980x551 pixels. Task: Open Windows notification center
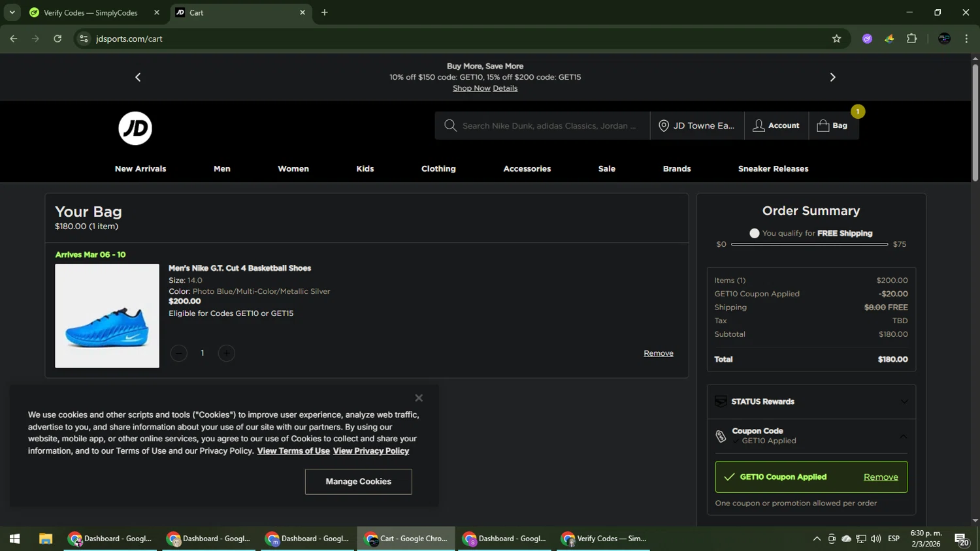coord(962,539)
